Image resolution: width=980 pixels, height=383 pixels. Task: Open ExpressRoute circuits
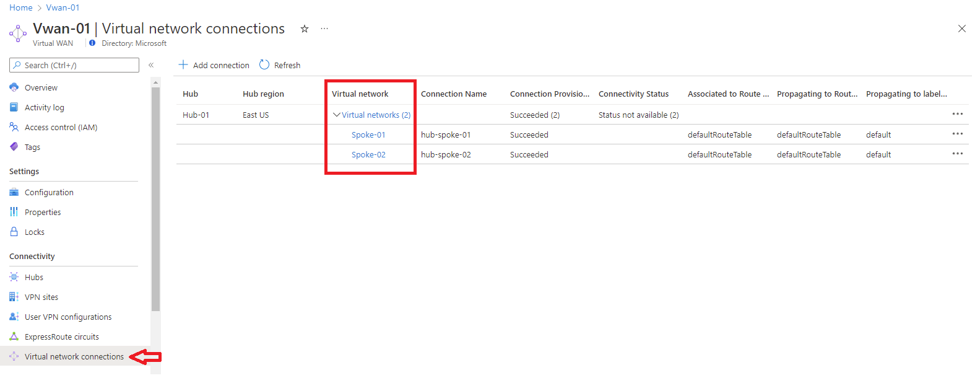(x=62, y=337)
